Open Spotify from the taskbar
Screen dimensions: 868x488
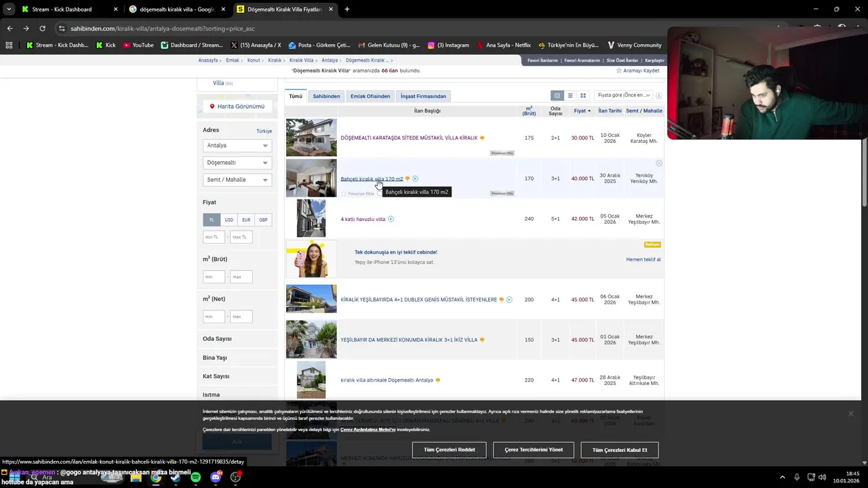click(x=196, y=477)
